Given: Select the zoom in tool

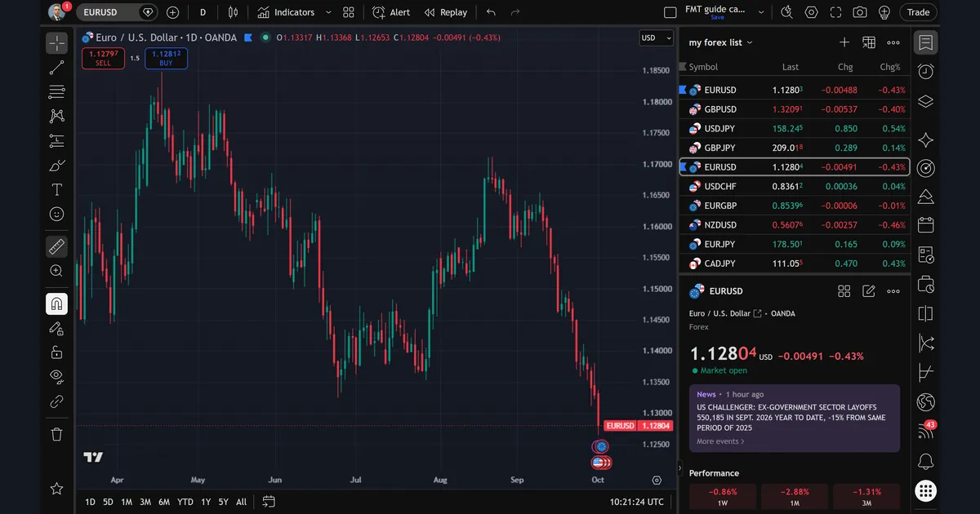Looking at the screenshot, I should [56, 271].
